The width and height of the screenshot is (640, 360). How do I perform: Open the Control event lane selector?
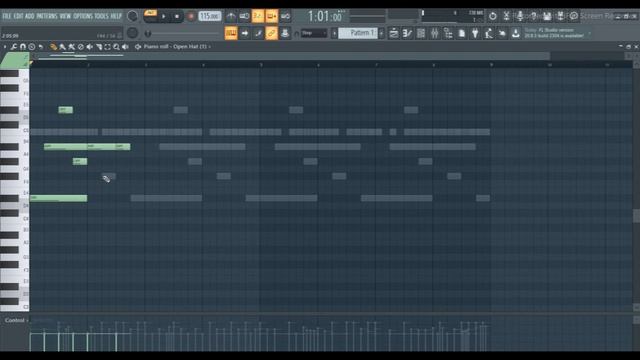16,320
